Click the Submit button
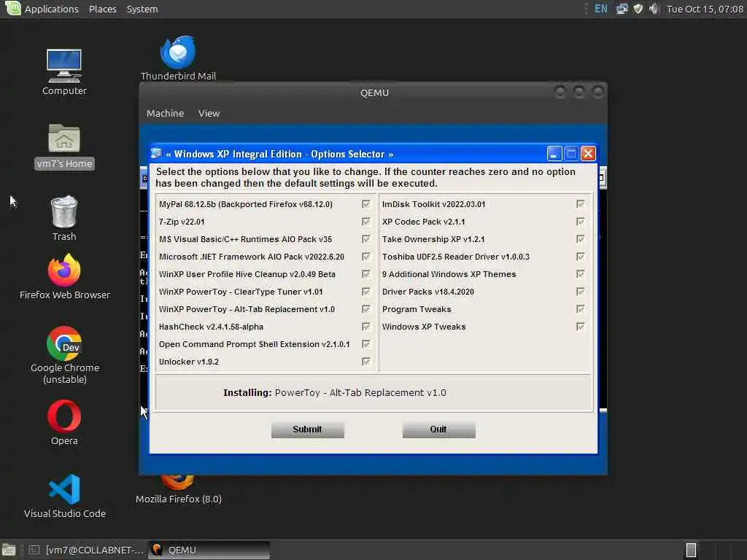Viewport: 747px width, 560px height. click(307, 429)
